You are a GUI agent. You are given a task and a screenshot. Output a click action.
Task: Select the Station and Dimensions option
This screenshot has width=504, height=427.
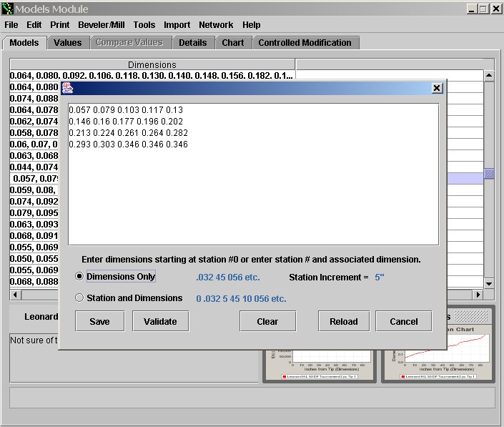click(79, 298)
